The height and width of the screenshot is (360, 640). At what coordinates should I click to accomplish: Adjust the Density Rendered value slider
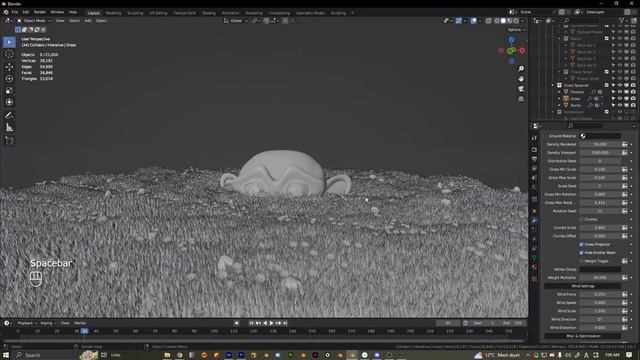[x=600, y=144]
